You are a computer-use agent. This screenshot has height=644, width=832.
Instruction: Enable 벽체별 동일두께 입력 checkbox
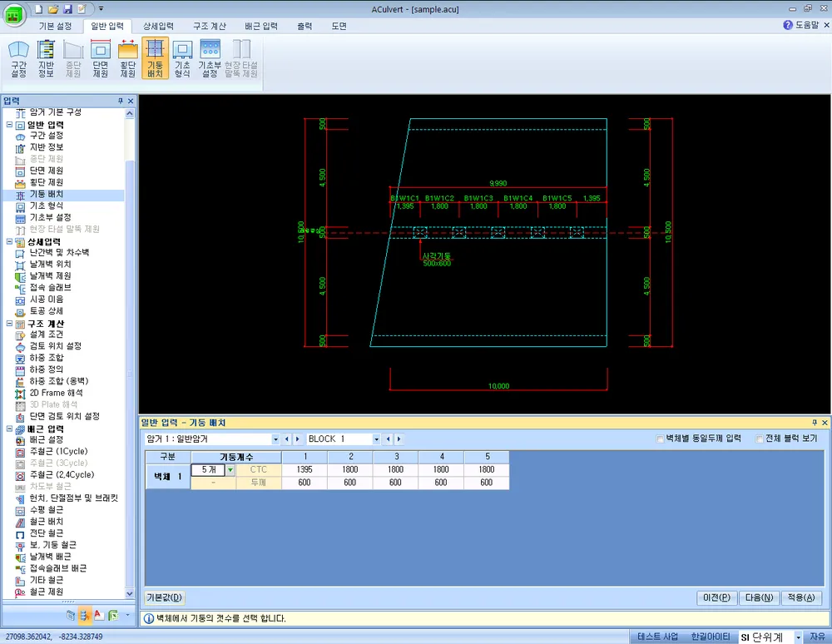click(x=660, y=438)
